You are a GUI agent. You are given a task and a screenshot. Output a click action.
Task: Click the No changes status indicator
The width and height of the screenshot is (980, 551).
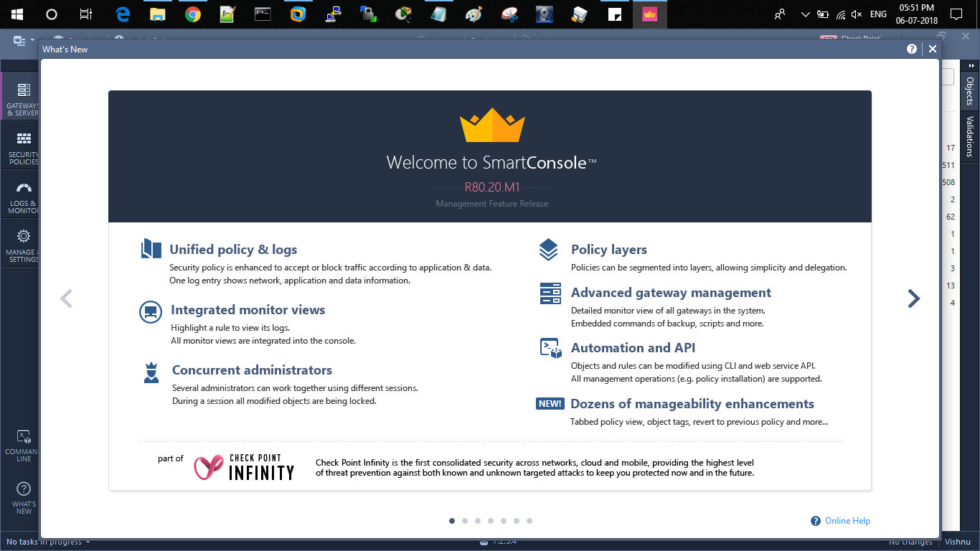(x=910, y=542)
